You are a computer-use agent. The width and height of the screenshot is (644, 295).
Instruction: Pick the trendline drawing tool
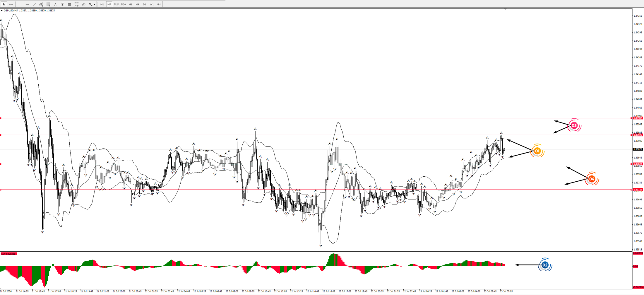(x=34, y=4)
